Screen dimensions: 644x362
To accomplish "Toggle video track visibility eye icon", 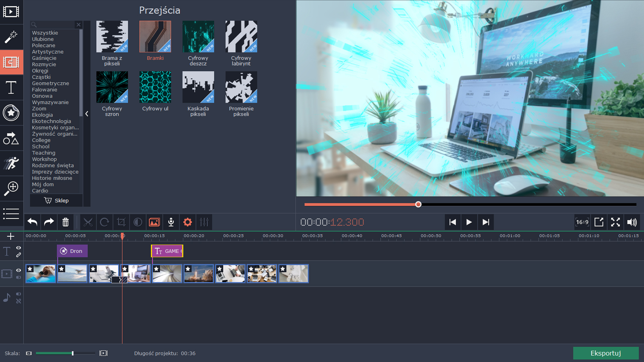I will tap(19, 270).
